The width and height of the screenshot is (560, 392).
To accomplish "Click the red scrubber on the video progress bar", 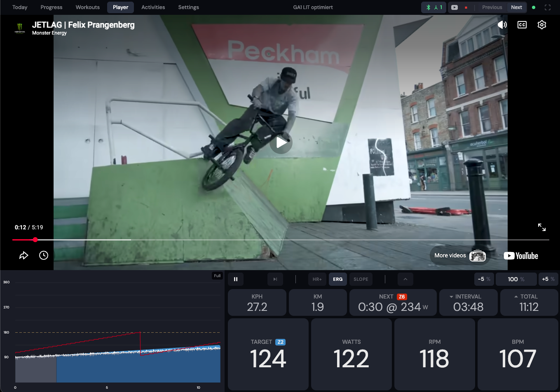I will coord(35,239).
